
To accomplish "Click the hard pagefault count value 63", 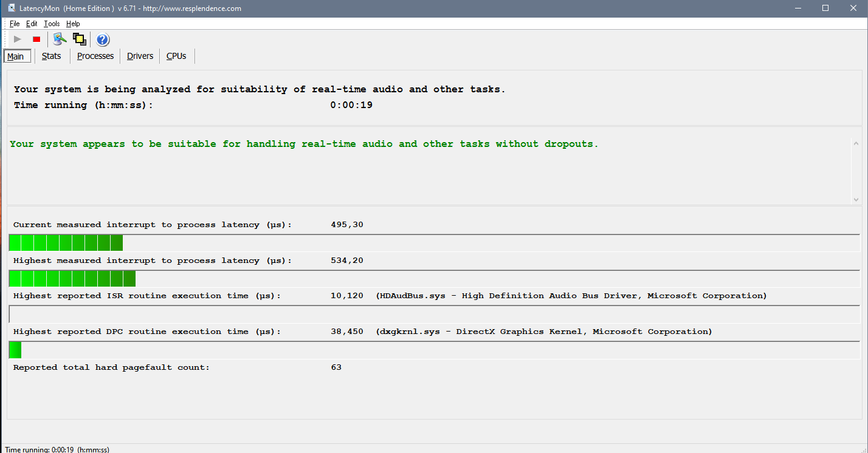I will 336,367.
